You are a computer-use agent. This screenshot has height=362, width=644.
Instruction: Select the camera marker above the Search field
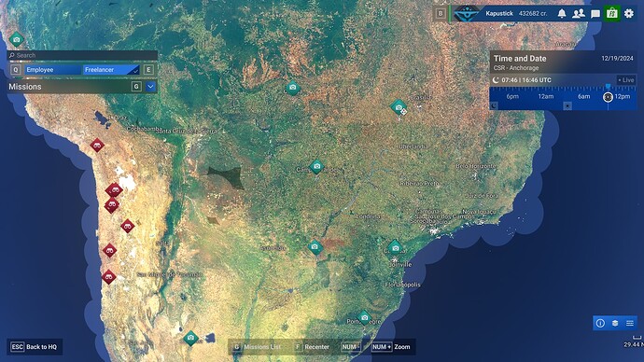tap(17, 39)
